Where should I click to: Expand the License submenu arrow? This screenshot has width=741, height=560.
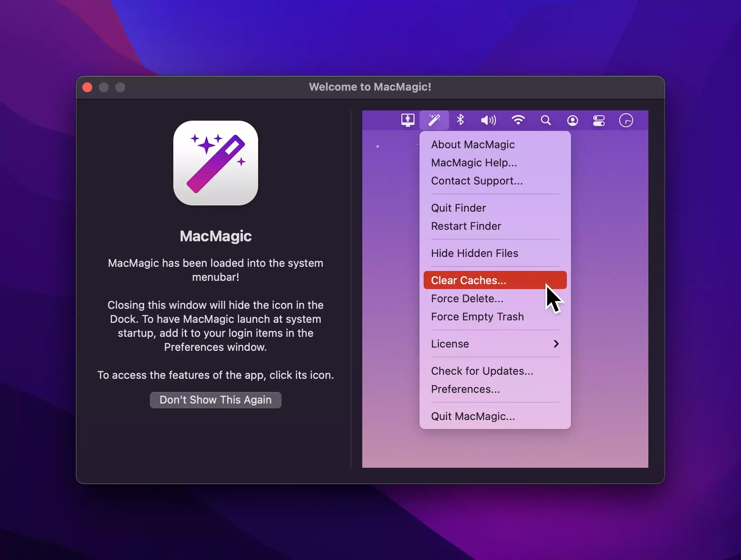[556, 344]
